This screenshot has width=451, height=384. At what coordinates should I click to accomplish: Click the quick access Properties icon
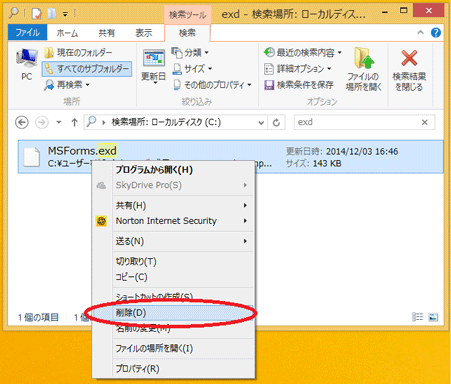(36, 14)
